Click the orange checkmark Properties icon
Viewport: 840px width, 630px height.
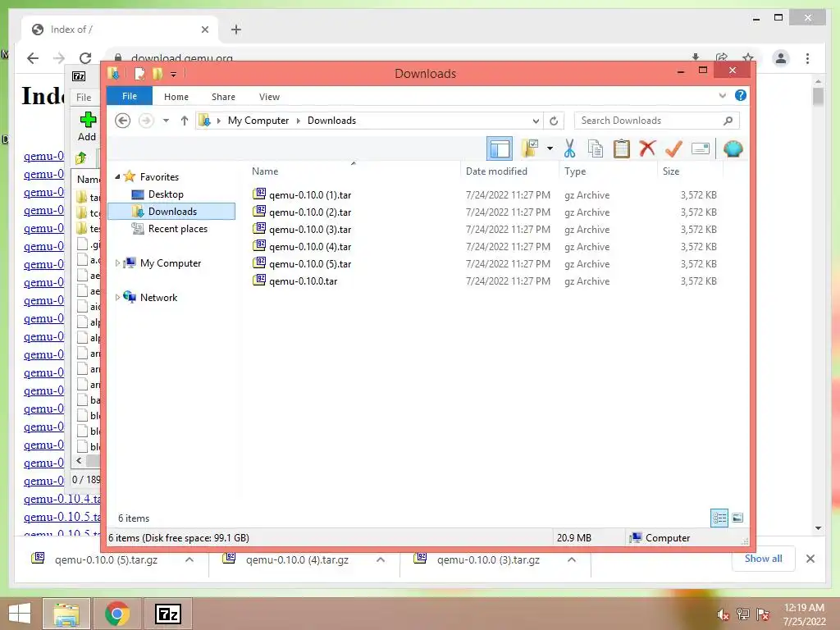click(673, 148)
